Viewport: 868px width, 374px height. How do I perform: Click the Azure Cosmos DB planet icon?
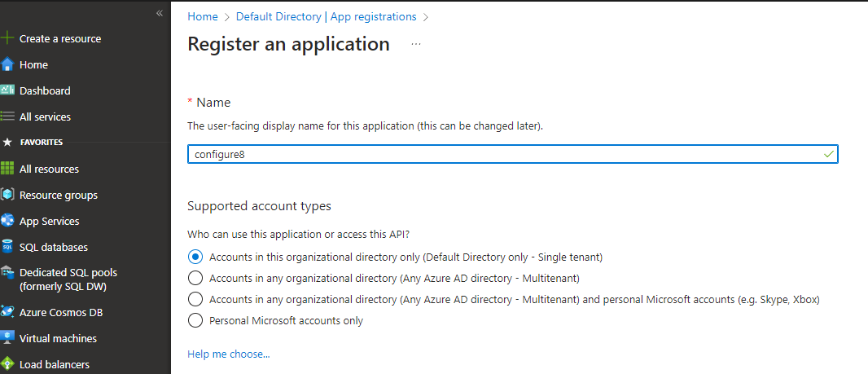point(7,312)
